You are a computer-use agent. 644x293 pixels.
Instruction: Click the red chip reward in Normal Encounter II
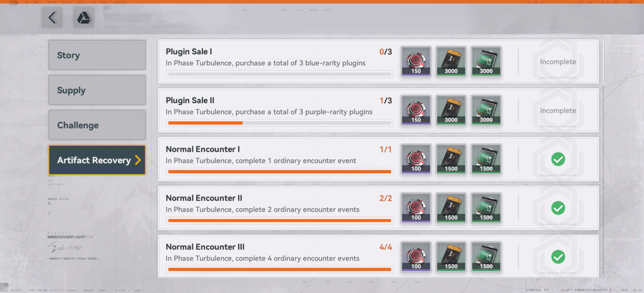[x=416, y=208]
